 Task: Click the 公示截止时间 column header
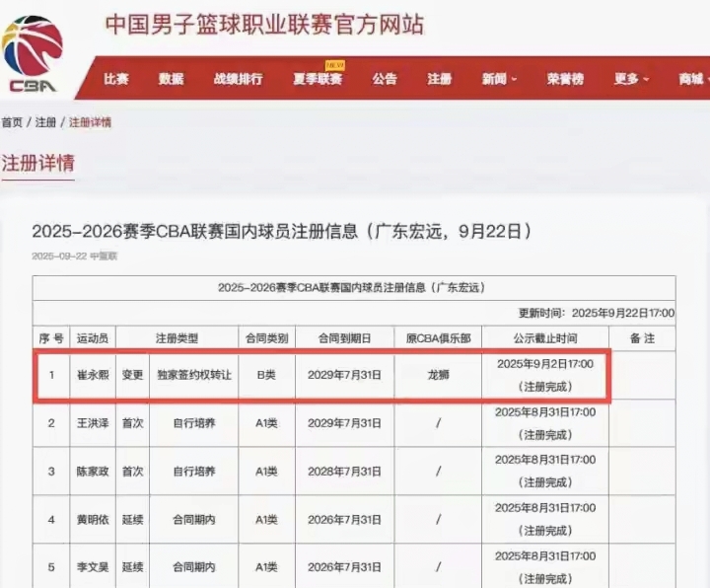coord(545,338)
